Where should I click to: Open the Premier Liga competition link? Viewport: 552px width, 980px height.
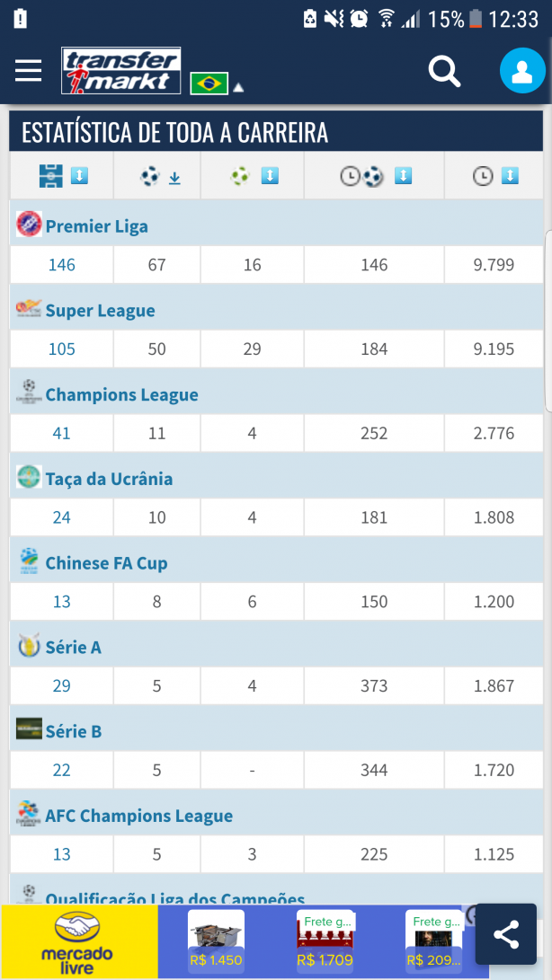click(96, 226)
